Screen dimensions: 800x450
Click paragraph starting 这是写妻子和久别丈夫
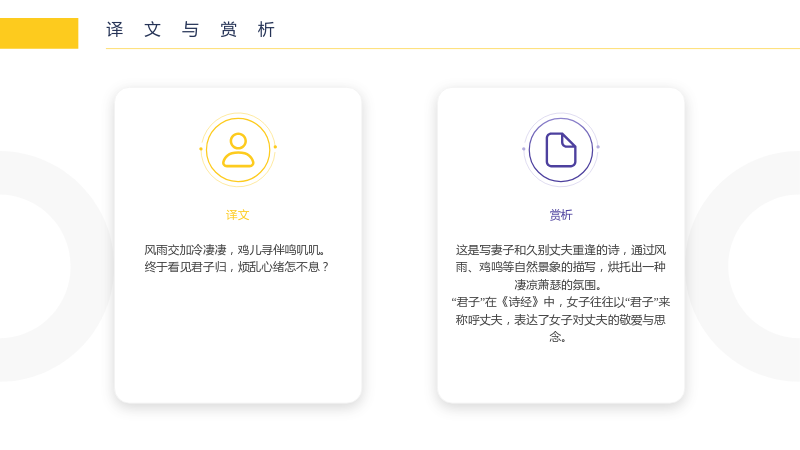click(x=561, y=267)
